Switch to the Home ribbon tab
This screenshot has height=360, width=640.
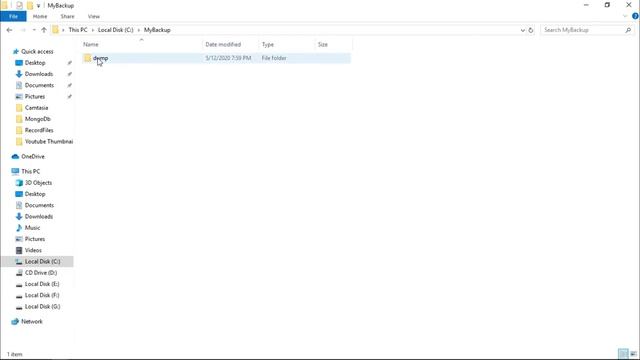point(40,16)
